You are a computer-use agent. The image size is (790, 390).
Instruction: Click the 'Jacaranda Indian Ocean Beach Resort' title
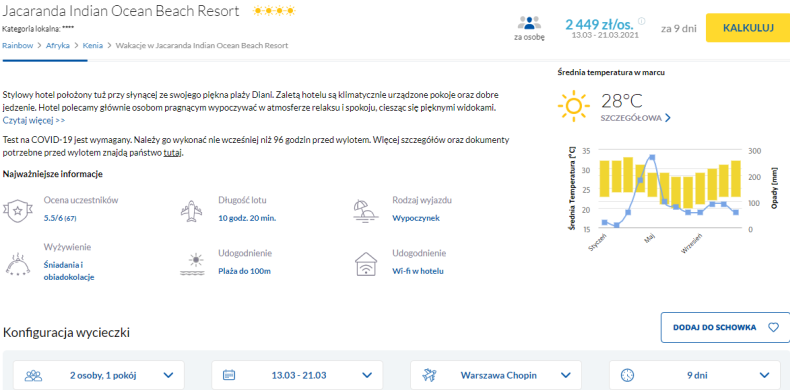(121, 11)
